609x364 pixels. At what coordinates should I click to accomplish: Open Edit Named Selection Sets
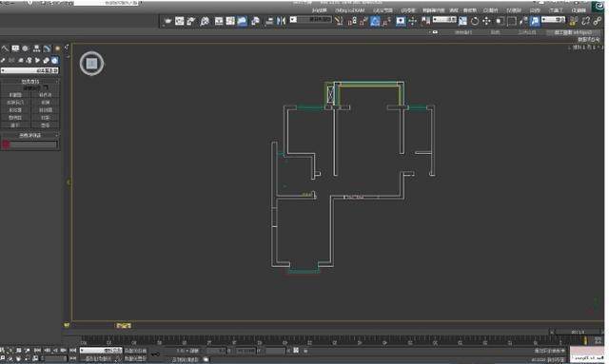pos(339,21)
